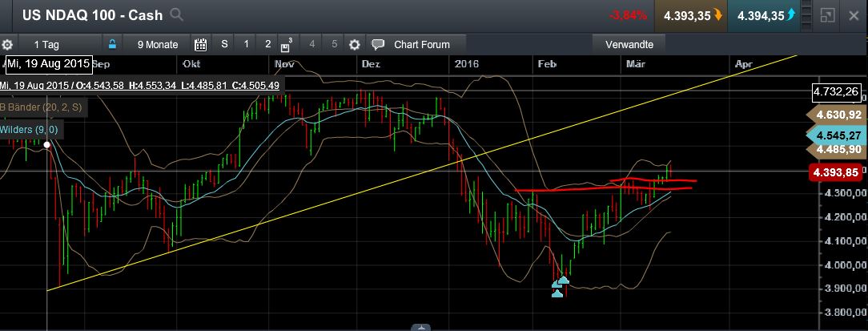This screenshot has width=868, height=331.
Task: Close the chart with the X button
Action: point(854,15)
